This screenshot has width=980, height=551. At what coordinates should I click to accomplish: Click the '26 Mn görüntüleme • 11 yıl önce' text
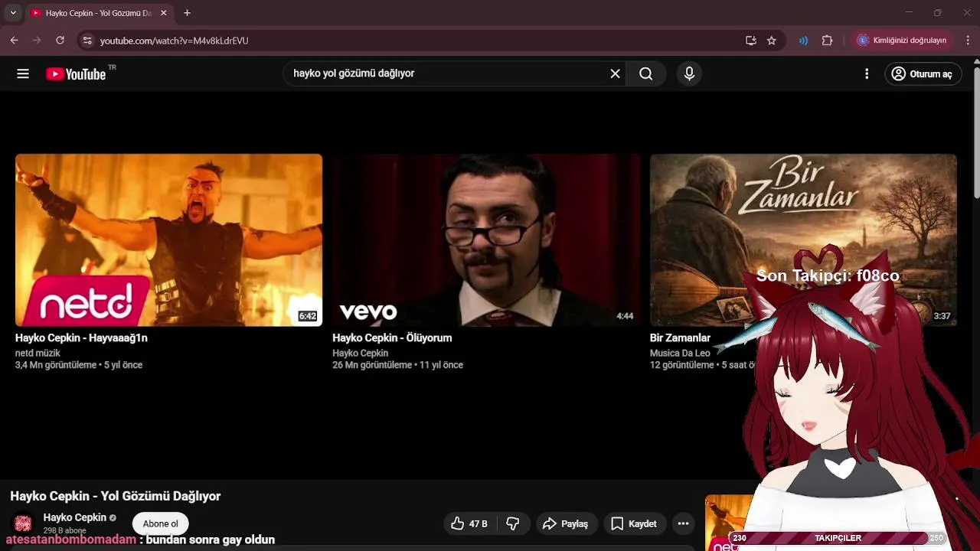(x=397, y=365)
